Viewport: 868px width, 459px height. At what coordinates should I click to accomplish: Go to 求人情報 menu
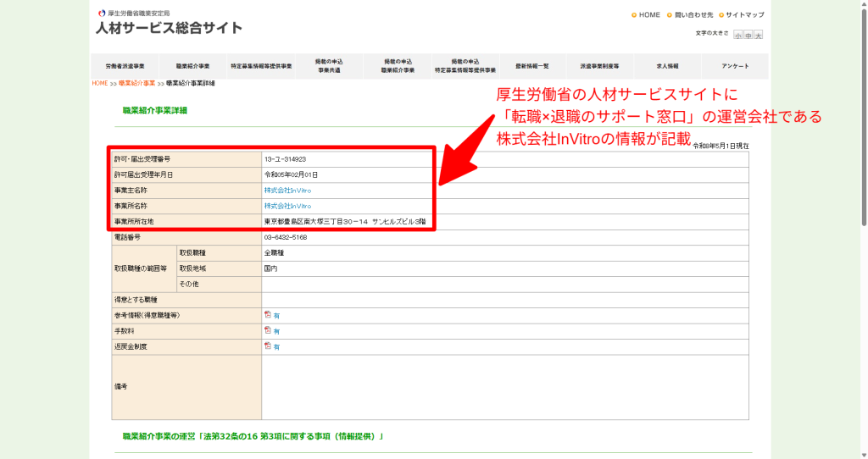667,66
